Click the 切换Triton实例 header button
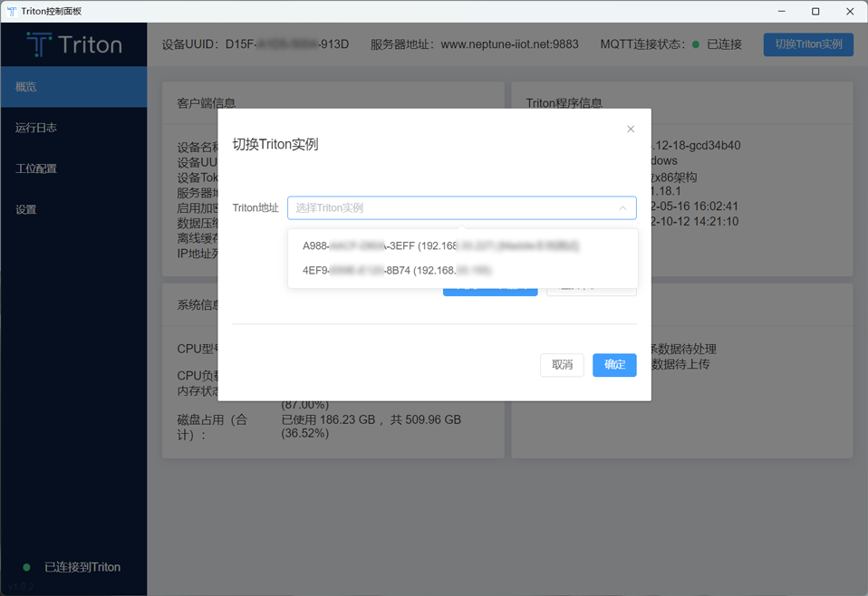 tap(808, 44)
